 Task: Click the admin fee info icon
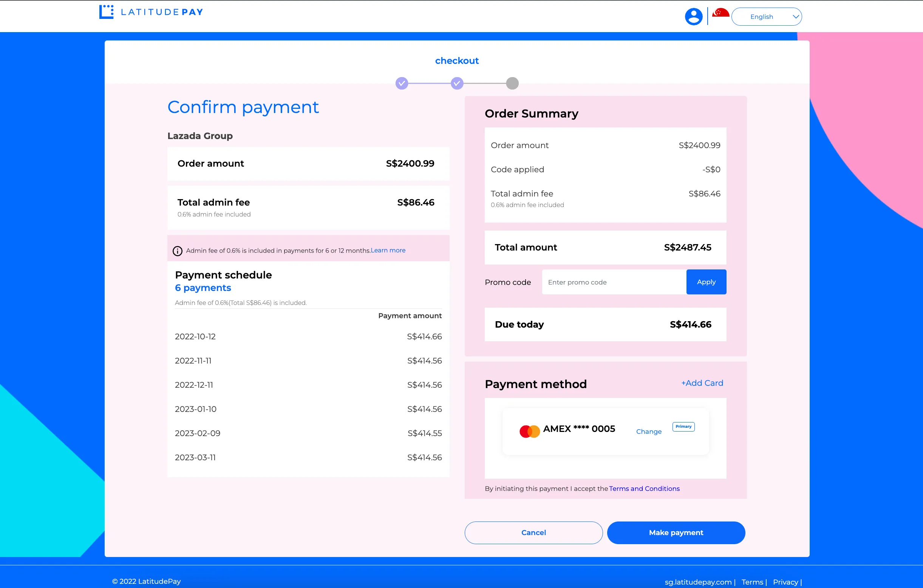tap(178, 251)
